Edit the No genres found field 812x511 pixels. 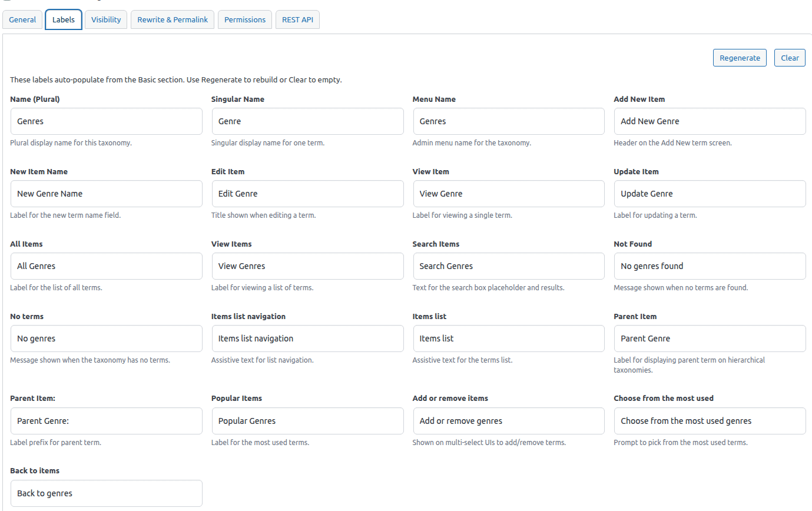(710, 266)
